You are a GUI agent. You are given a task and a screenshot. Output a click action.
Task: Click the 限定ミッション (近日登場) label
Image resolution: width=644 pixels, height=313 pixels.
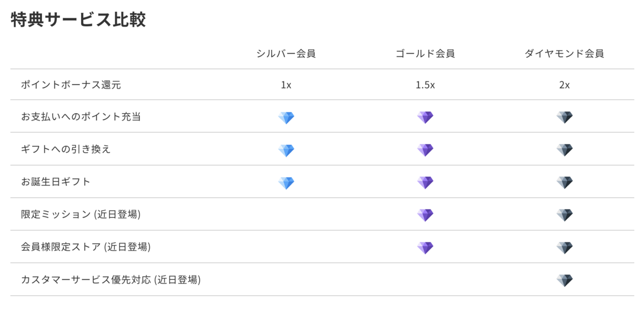80,214
